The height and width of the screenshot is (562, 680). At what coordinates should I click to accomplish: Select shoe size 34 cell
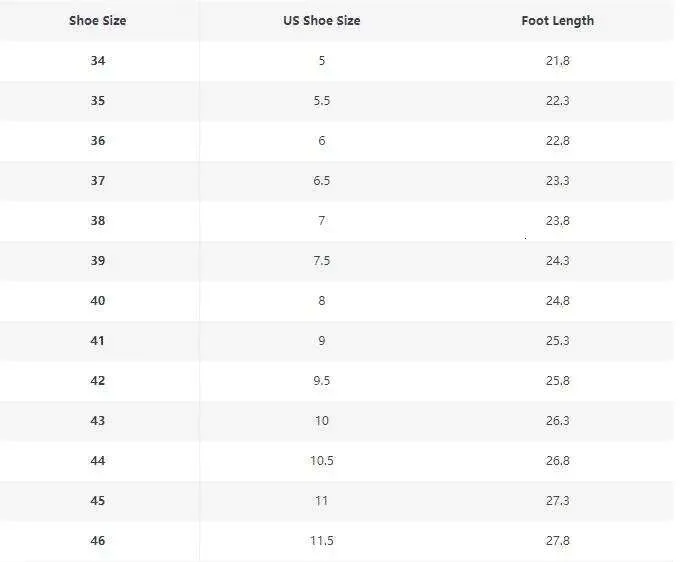click(98, 61)
